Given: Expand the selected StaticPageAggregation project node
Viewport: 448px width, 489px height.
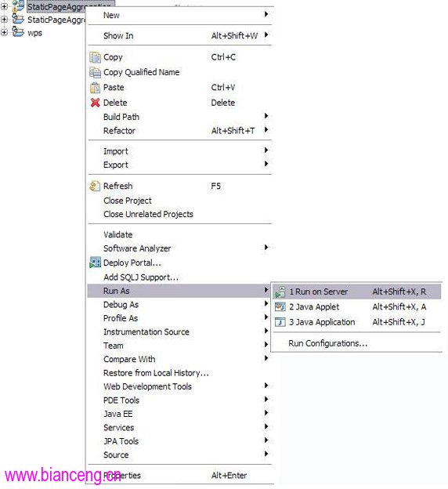Looking at the screenshot, I should (x=4, y=6).
